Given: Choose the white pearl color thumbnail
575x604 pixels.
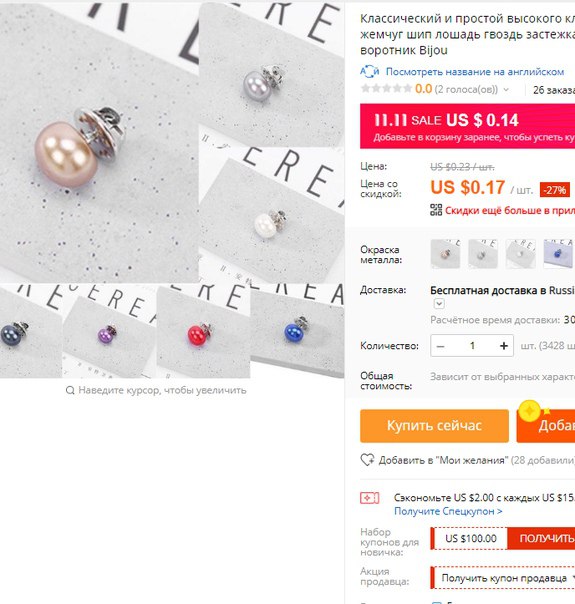Looking at the screenshot, I should [520, 253].
